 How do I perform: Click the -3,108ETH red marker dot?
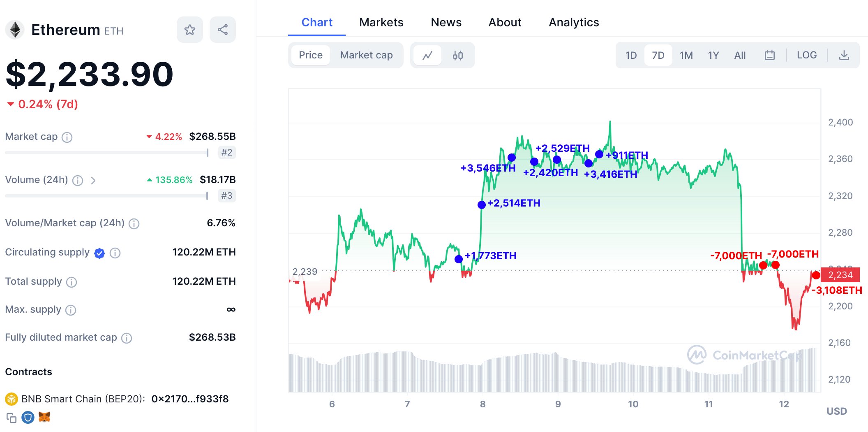point(816,275)
